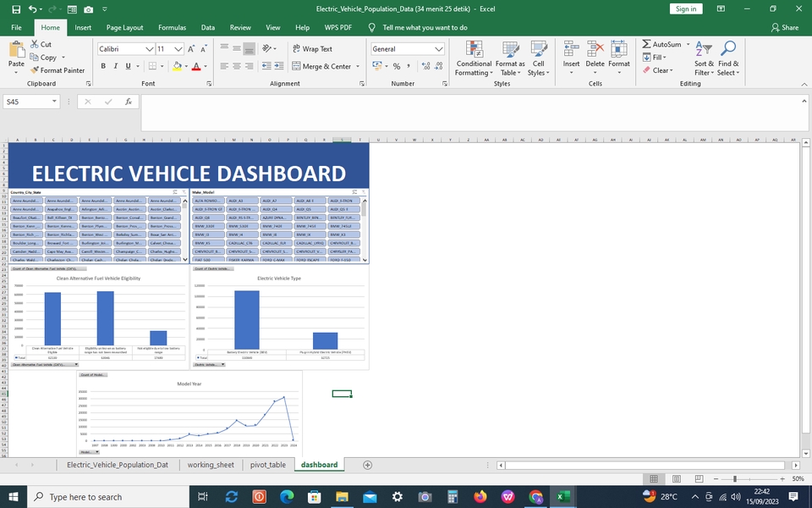This screenshot has width=812, height=508.
Task: Toggle italic formatting
Action: pos(116,66)
